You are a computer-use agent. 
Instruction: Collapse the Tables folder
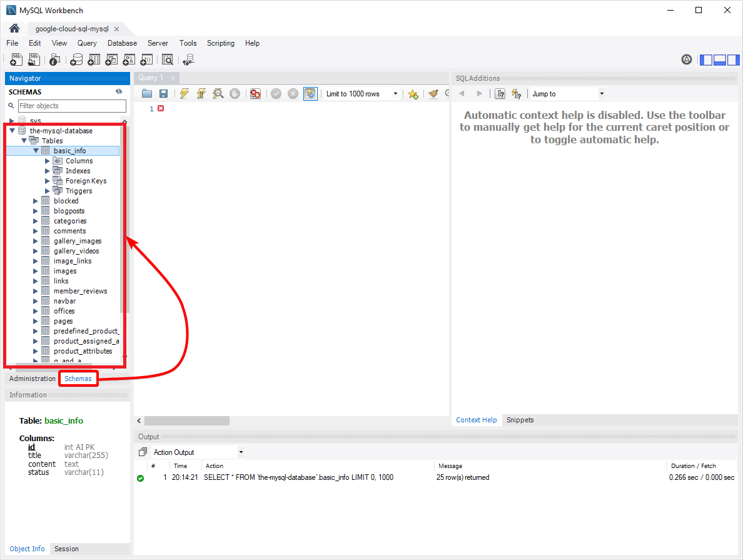24,140
